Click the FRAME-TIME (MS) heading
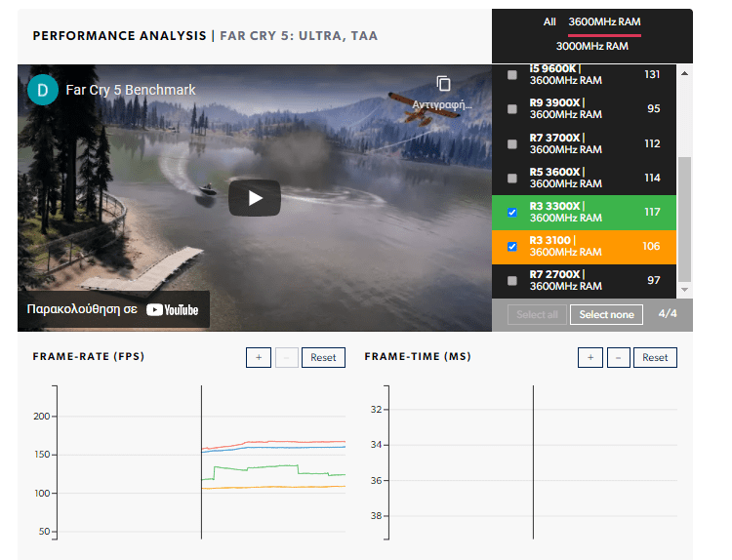 (x=418, y=356)
